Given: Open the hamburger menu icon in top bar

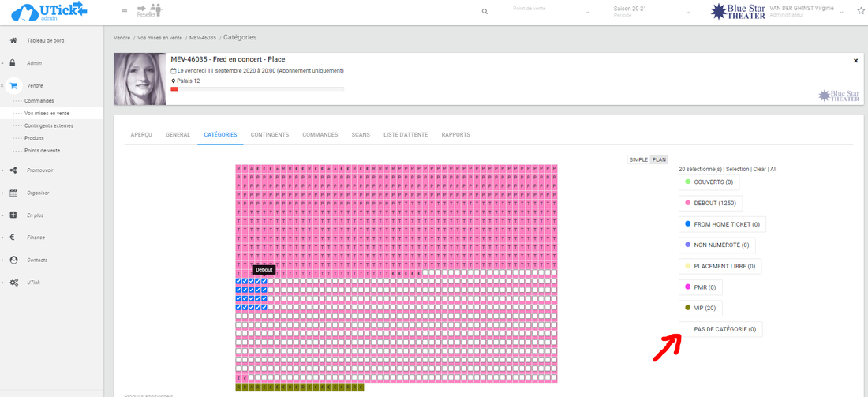Looking at the screenshot, I should pyautogui.click(x=124, y=11).
